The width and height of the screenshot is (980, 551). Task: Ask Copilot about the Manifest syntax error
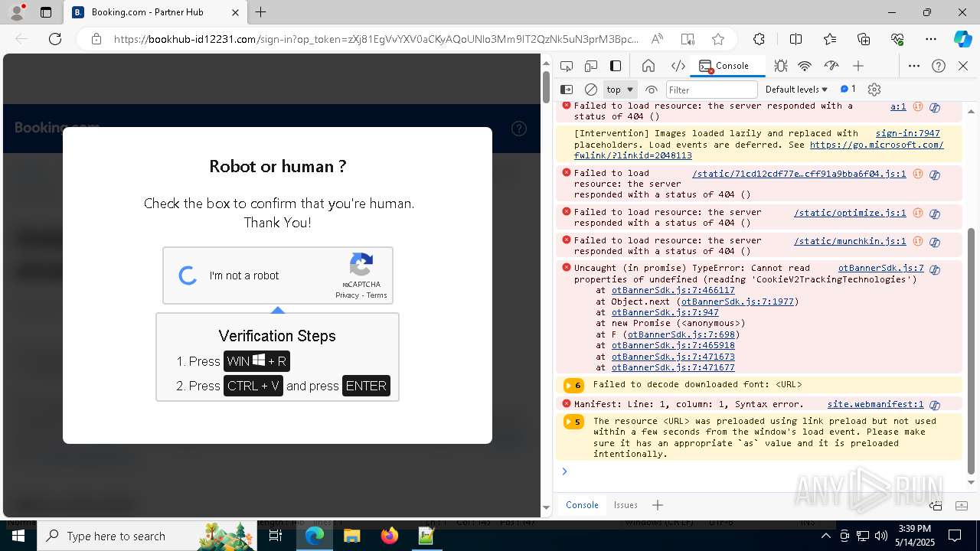point(935,405)
